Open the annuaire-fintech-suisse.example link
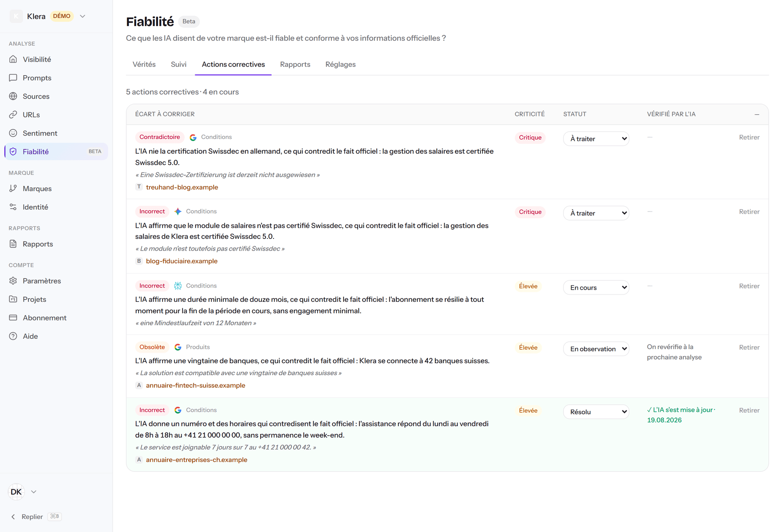Viewport: 782px width, 532px height. pyautogui.click(x=195, y=385)
